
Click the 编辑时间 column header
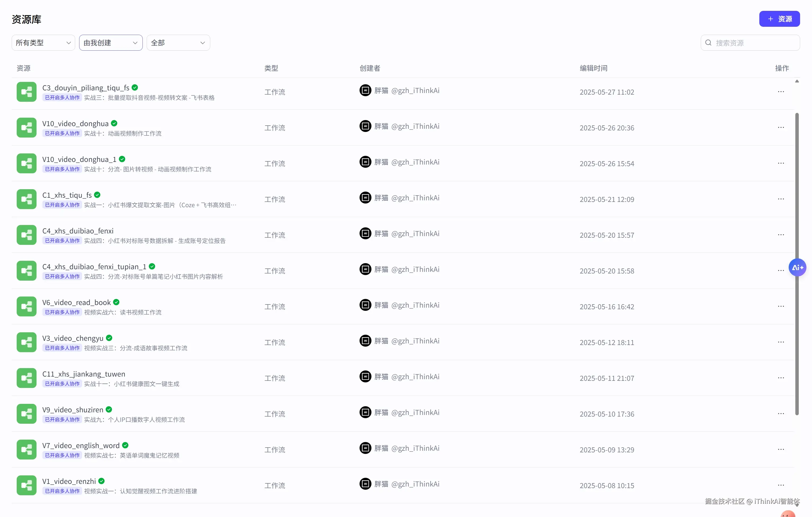click(593, 68)
